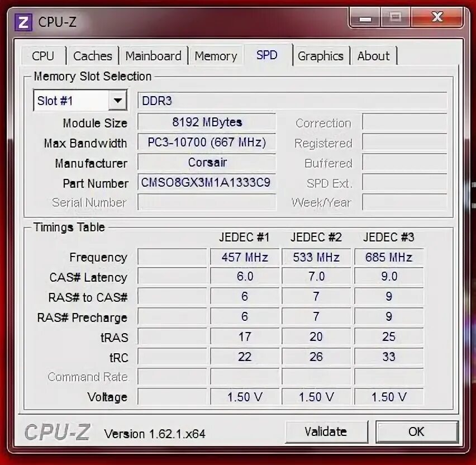This screenshot has width=476, height=465.
Task: Click the JEDEC #2 column header
Action: (316, 237)
